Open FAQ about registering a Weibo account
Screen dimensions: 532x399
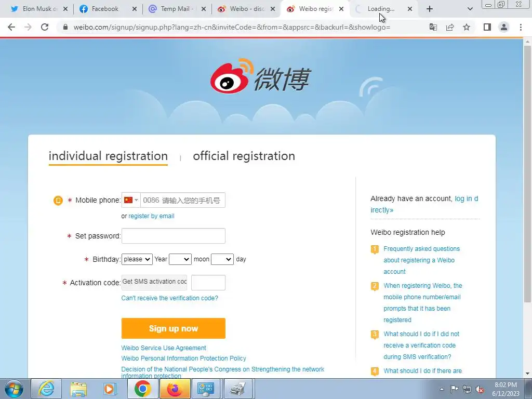(x=421, y=260)
